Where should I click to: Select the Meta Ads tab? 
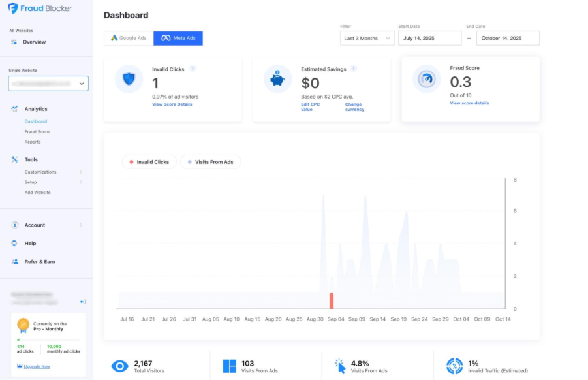(x=178, y=38)
